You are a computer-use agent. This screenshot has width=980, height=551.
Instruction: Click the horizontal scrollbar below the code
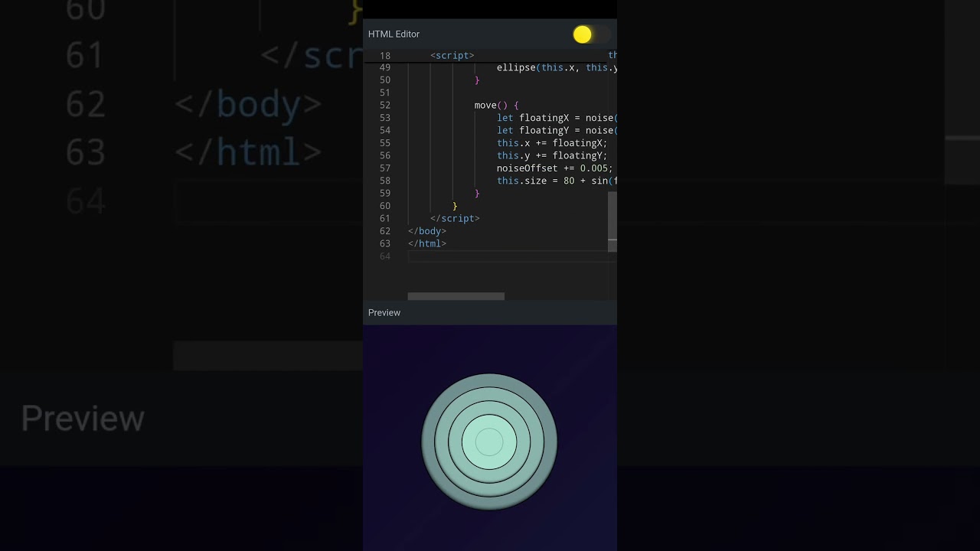pyautogui.click(x=456, y=296)
